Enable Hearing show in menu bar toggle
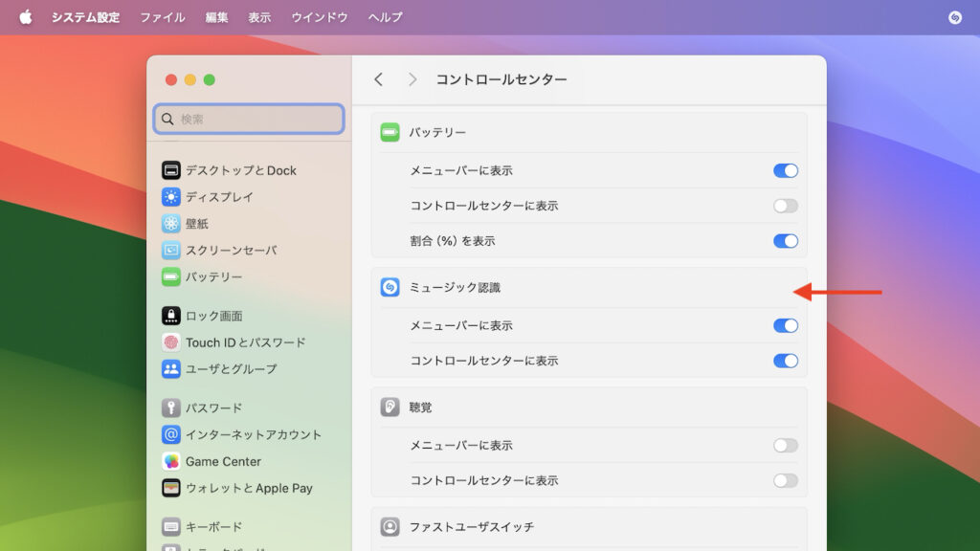980x551 pixels. tap(785, 445)
